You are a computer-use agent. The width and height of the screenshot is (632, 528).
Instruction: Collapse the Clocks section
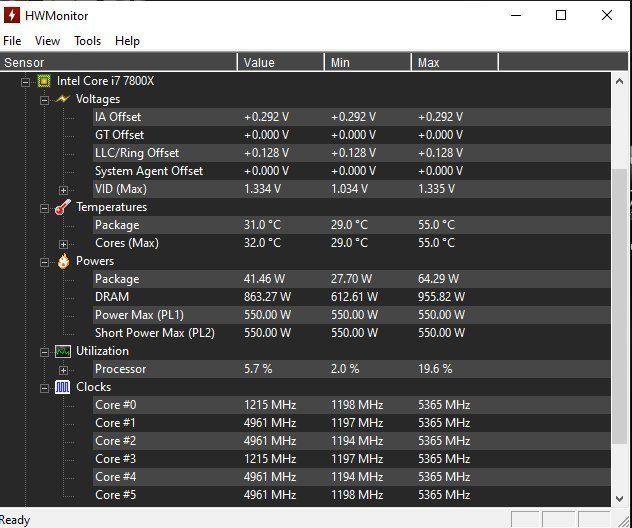[43, 387]
